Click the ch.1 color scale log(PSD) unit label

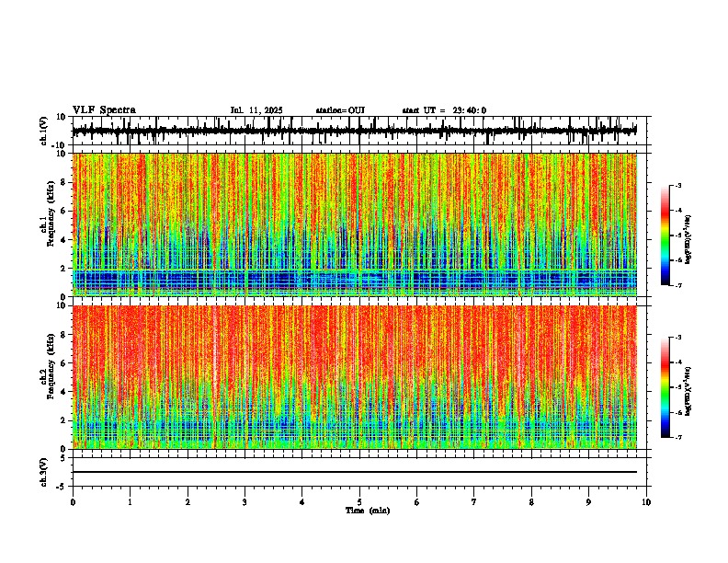pyautogui.click(x=688, y=239)
